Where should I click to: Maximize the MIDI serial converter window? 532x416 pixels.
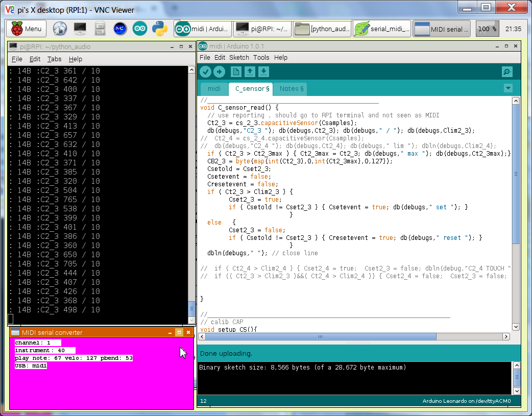[x=179, y=332]
